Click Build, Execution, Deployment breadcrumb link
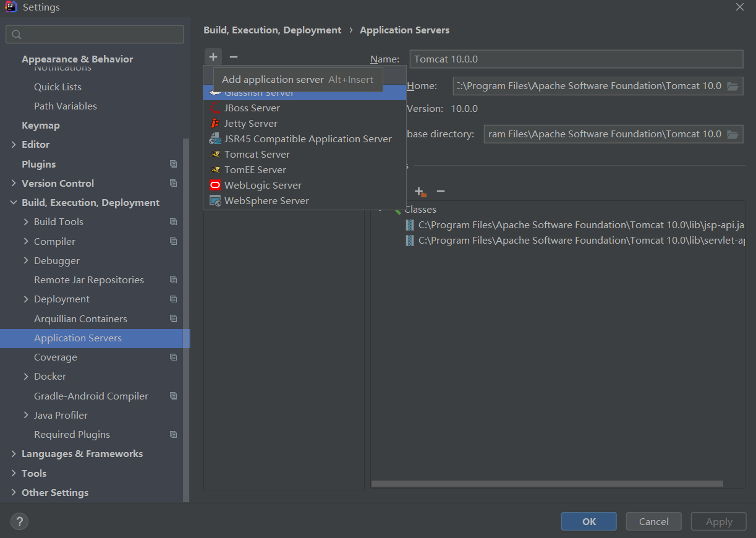Image resolution: width=756 pixels, height=538 pixels. 272,30
